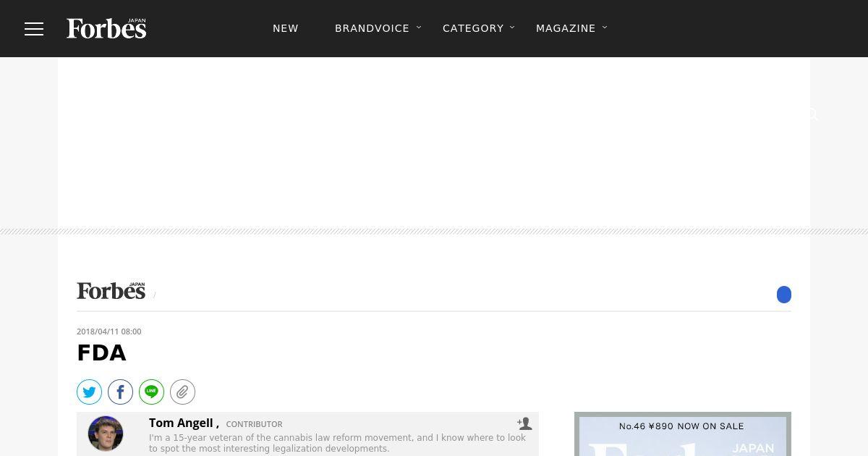Viewport: 868px width, 456px height.
Task: Open the hamburger menu
Action: [34, 29]
